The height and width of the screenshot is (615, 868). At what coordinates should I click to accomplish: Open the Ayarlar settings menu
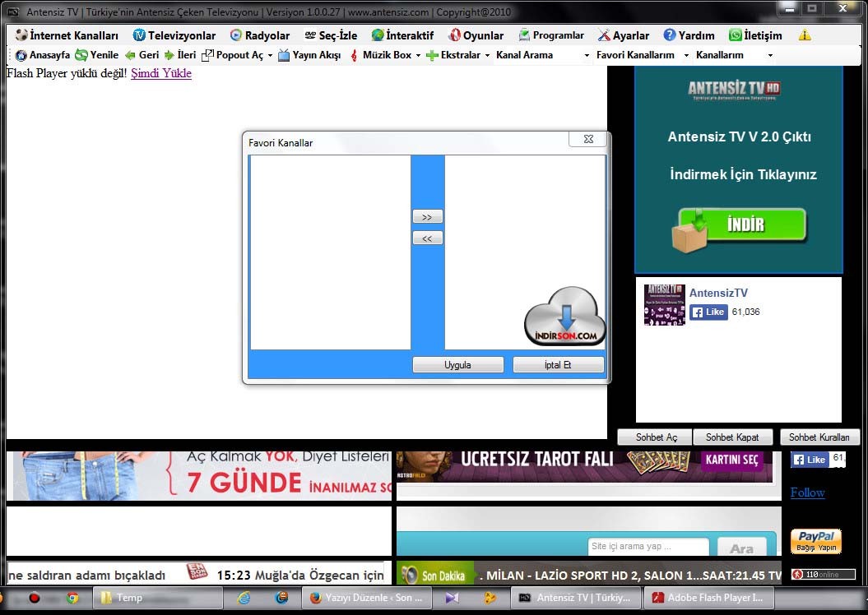(x=624, y=35)
